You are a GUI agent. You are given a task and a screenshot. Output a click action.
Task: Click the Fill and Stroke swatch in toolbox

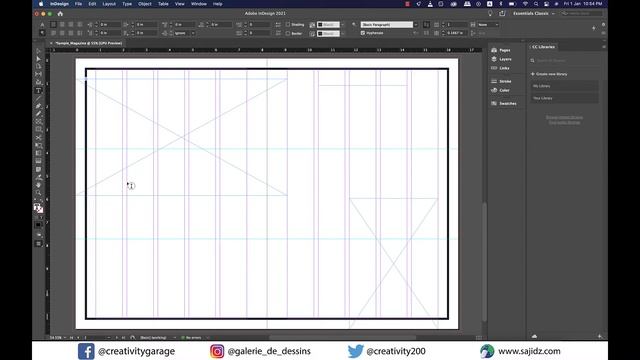tap(38, 208)
